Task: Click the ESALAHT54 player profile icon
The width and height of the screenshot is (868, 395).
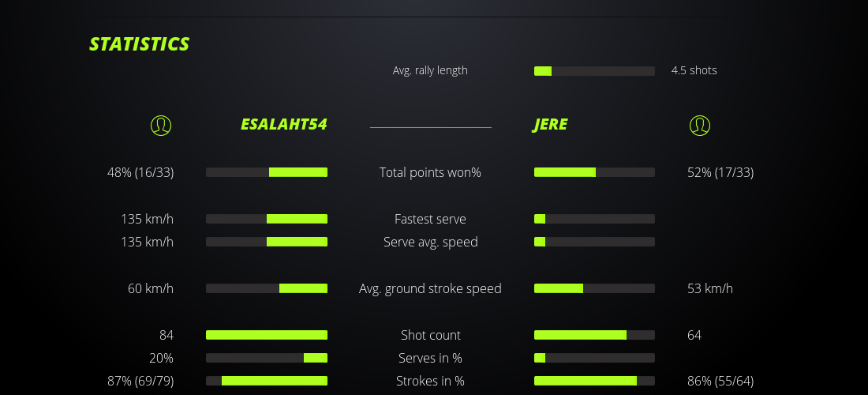Action: (161, 125)
